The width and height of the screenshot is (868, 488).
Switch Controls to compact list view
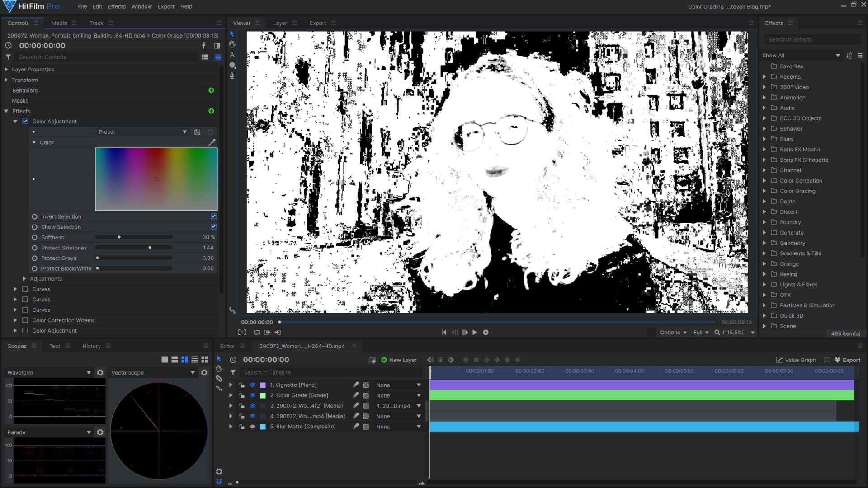tap(205, 57)
